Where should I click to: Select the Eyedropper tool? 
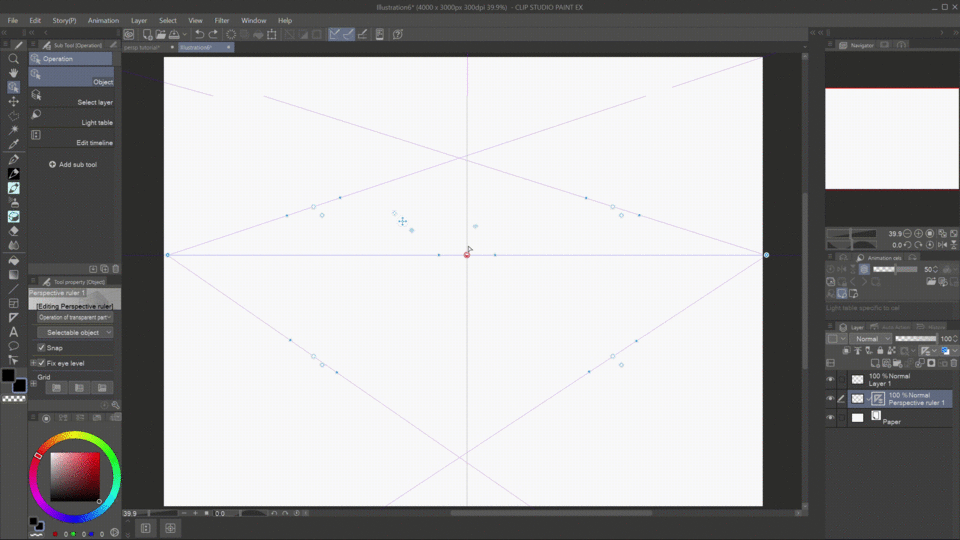[x=13, y=144]
